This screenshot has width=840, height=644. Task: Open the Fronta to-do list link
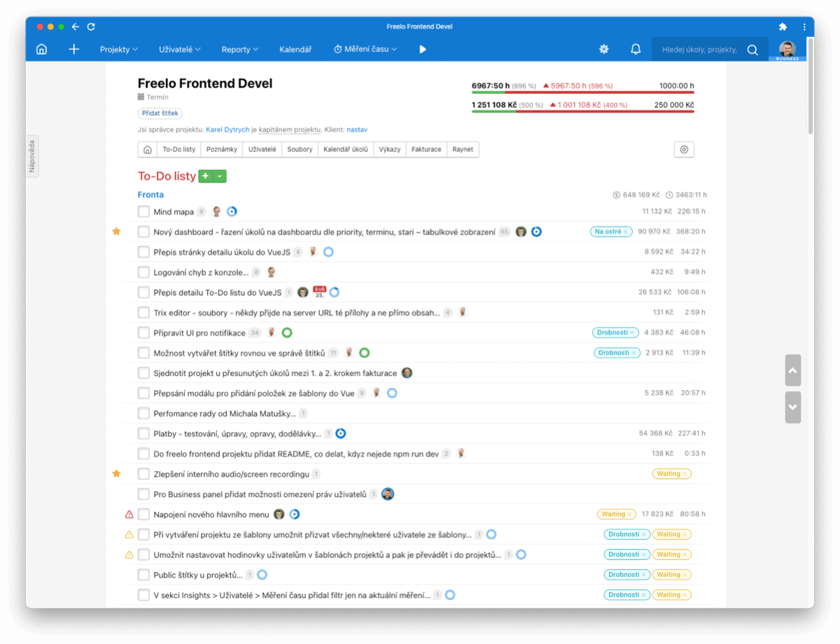coord(150,195)
